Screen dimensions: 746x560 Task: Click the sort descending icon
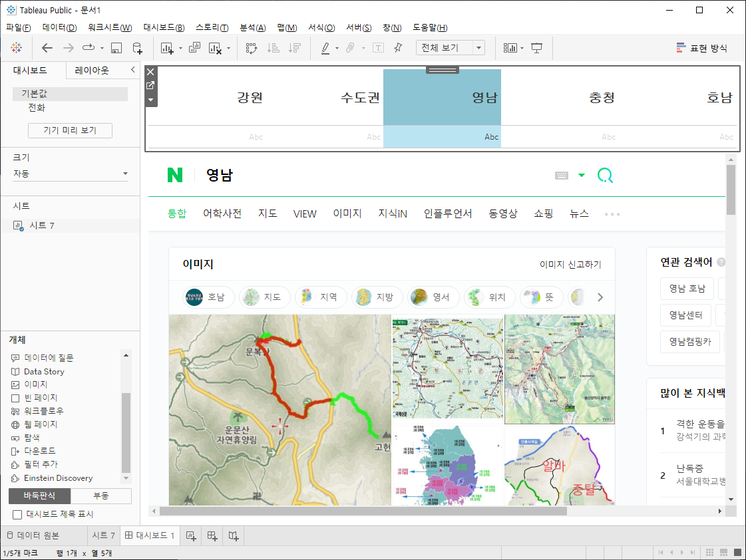[x=295, y=47]
